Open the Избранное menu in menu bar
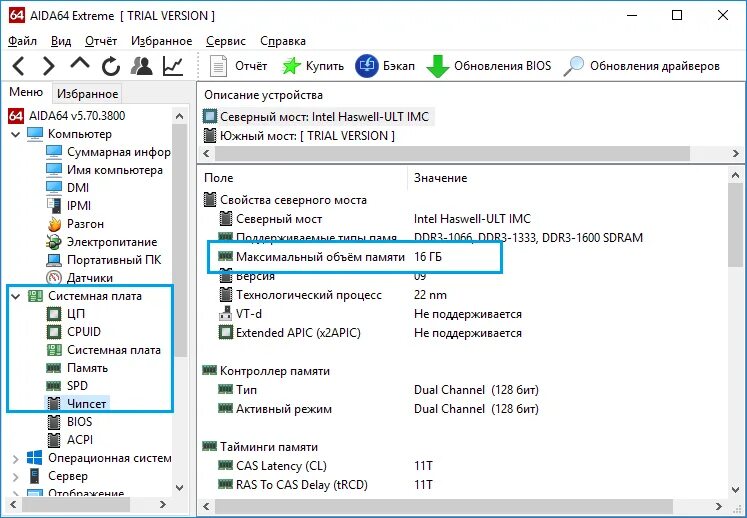Screen dimensions: 747x518 pos(162,41)
